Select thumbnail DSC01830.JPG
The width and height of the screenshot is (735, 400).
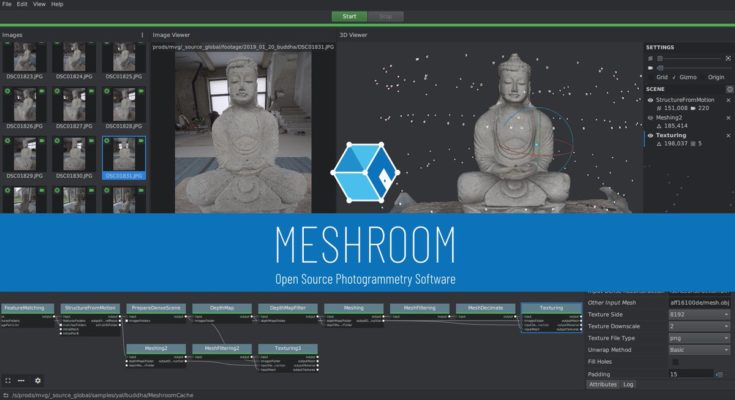tap(74, 158)
